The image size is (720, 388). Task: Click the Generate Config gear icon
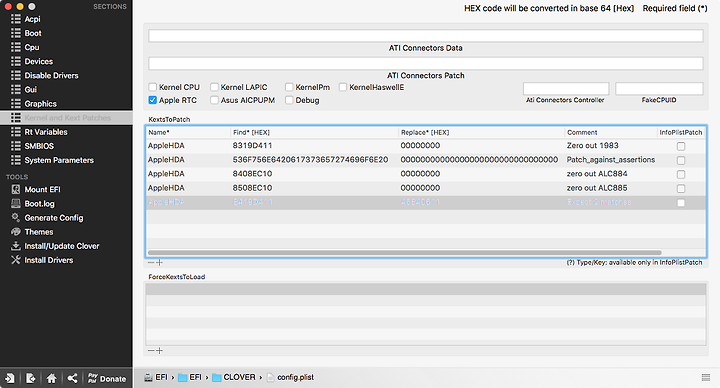tap(16, 217)
